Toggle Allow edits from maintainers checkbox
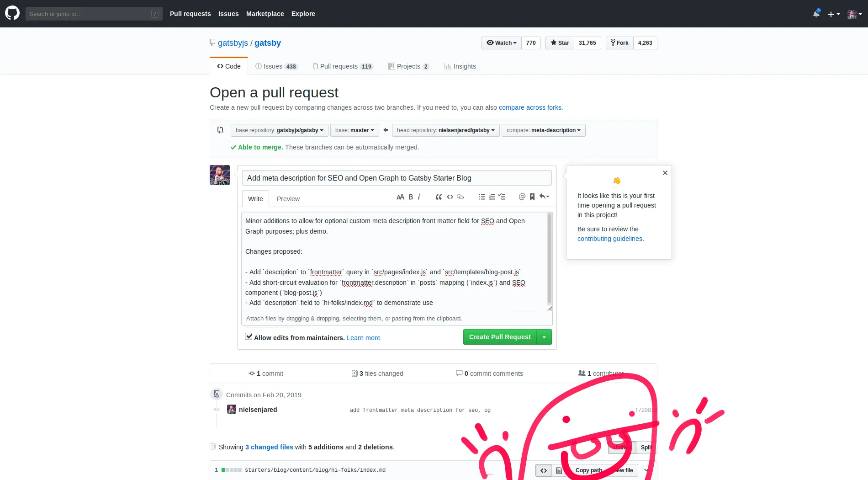This screenshot has height=480, width=868. pyautogui.click(x=249, y=336)
